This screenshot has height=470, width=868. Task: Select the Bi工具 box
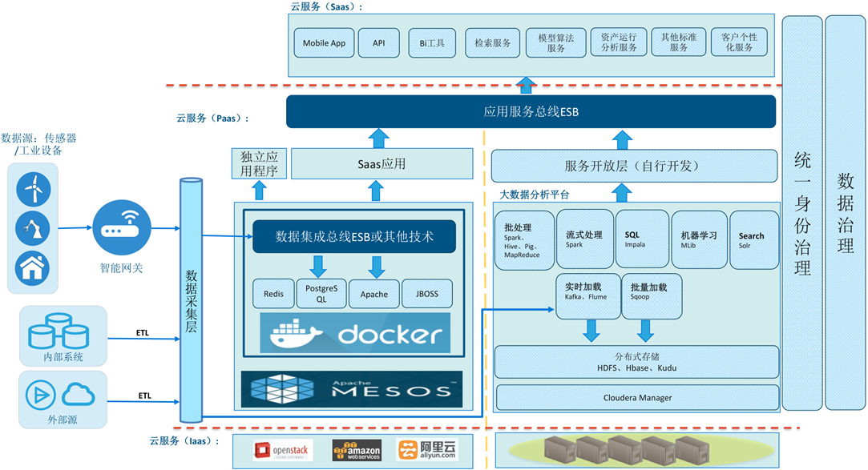click(x=432, y=43)
